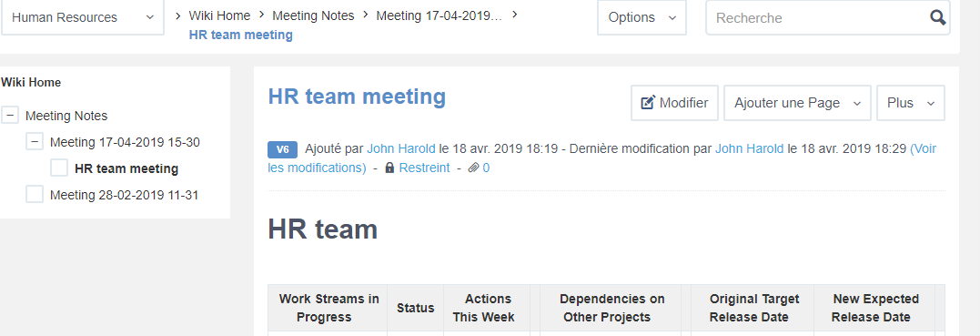
Task: Open the Plus dropdown menu
Action: pyautogui.click(x=911, y=103)
